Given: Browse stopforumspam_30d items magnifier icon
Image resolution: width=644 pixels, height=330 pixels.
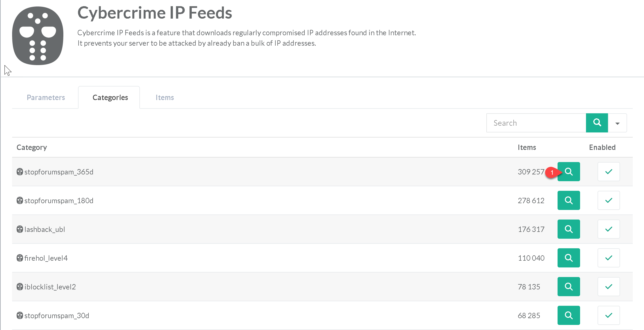Looking at the screenshot, I should tap(569, 315).
